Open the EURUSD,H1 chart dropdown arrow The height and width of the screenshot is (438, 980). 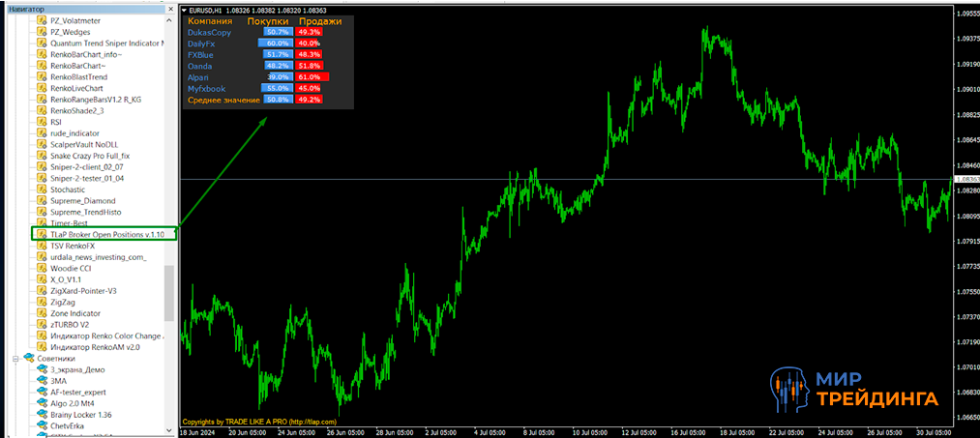[186, 10]
